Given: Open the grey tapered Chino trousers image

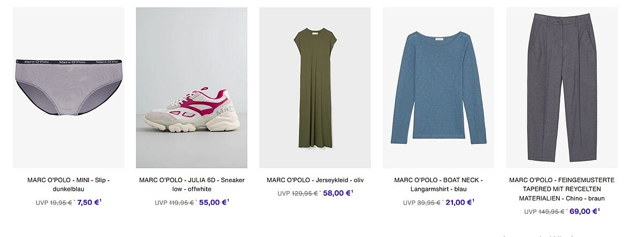Looking at the screenshot, I should pos(562,88).
